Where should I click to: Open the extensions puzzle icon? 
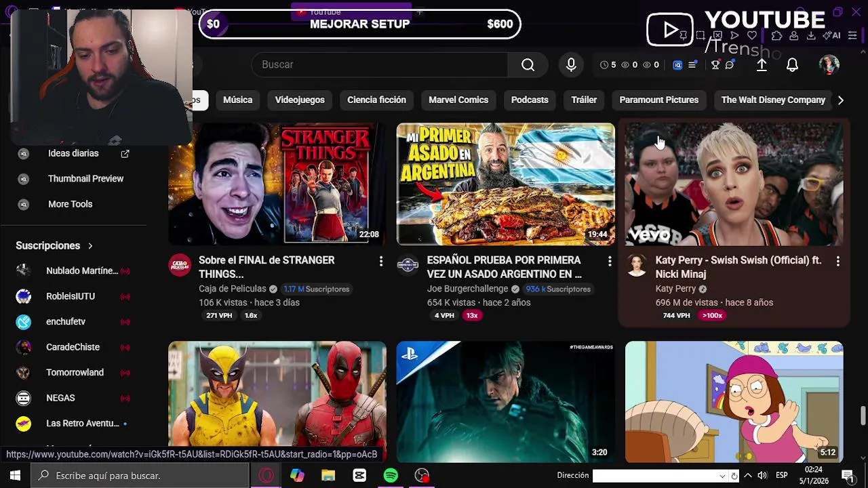click(x=776, y=35)
